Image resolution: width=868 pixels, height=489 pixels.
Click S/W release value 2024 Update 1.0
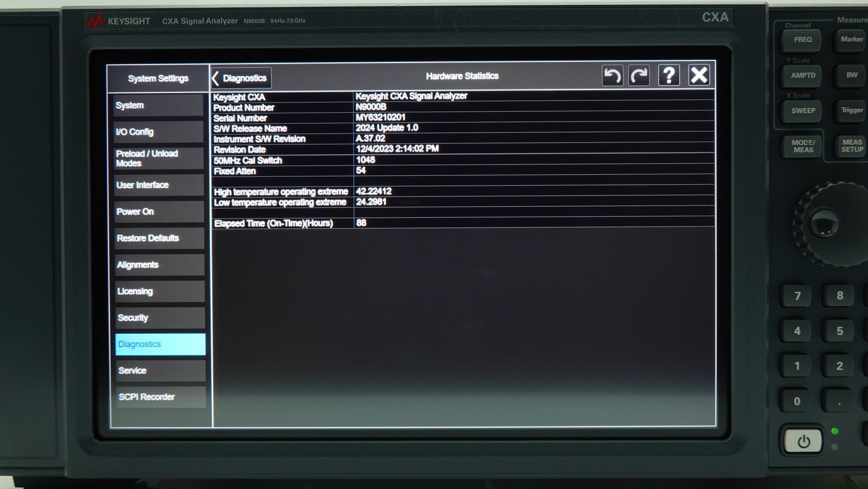[387, 128]
